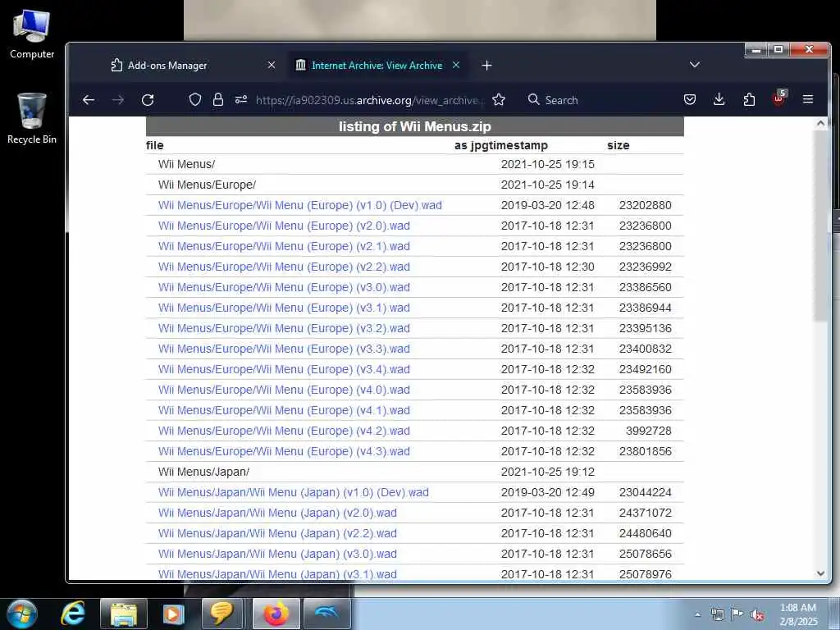Open Wii Menu (Europe) (v2.0).wad link

coord(284,226)
